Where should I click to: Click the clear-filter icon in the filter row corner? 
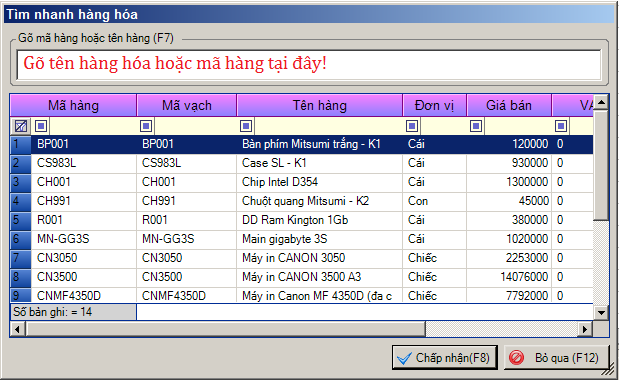tap(21, 126)
